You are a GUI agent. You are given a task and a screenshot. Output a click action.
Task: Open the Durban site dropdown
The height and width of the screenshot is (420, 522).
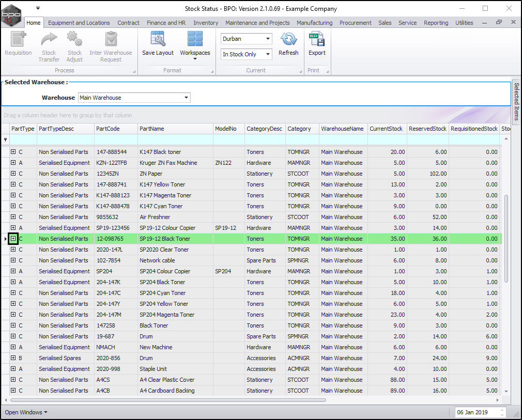point(268,39)
